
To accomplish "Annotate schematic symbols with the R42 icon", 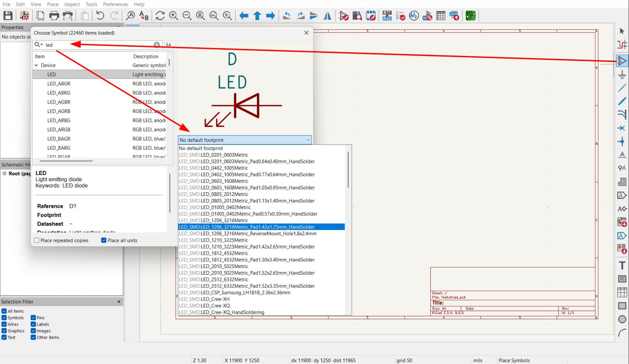I will point(387,16).
